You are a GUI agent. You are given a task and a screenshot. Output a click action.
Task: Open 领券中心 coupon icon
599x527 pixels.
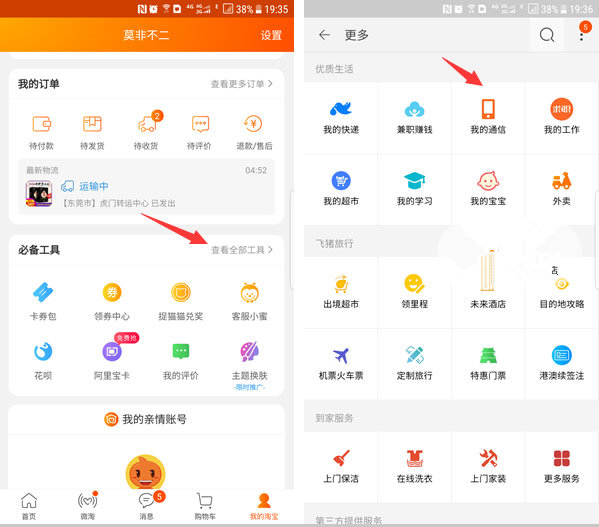[x=112, y=293]
